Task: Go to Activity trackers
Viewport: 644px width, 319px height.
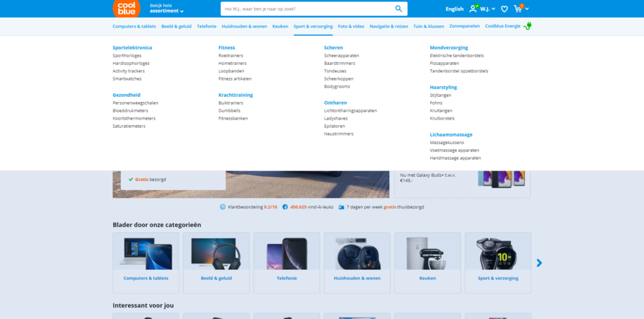Action: coord(128,71)
